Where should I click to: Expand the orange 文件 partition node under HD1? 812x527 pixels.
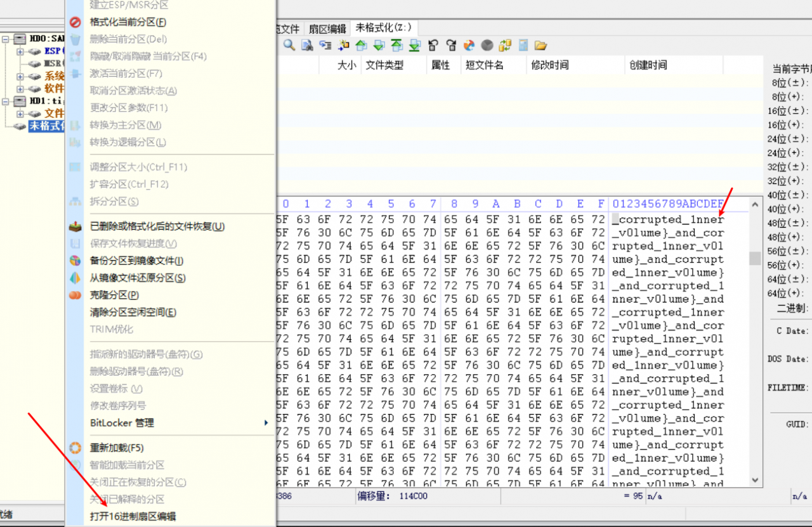[20, 114]
